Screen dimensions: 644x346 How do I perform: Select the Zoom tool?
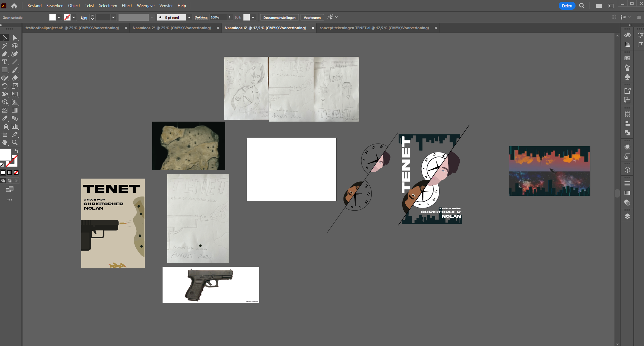tap(15, 142)
